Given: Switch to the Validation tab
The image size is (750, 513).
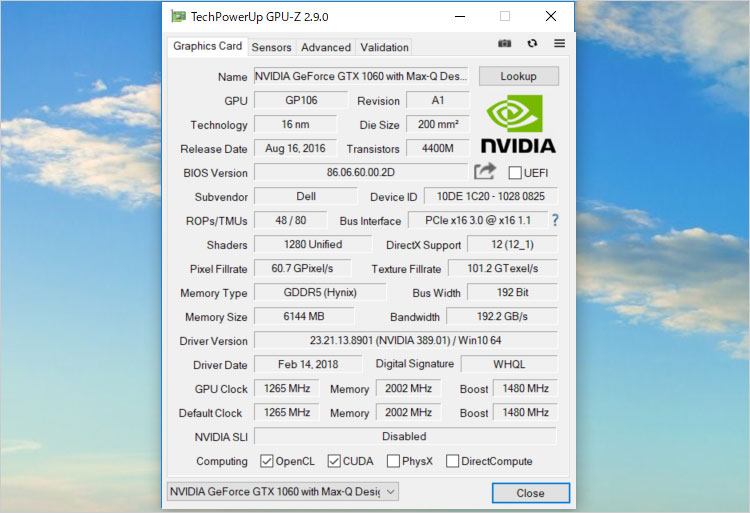Looking at the screenshot, I should click(x=384, y=47).
